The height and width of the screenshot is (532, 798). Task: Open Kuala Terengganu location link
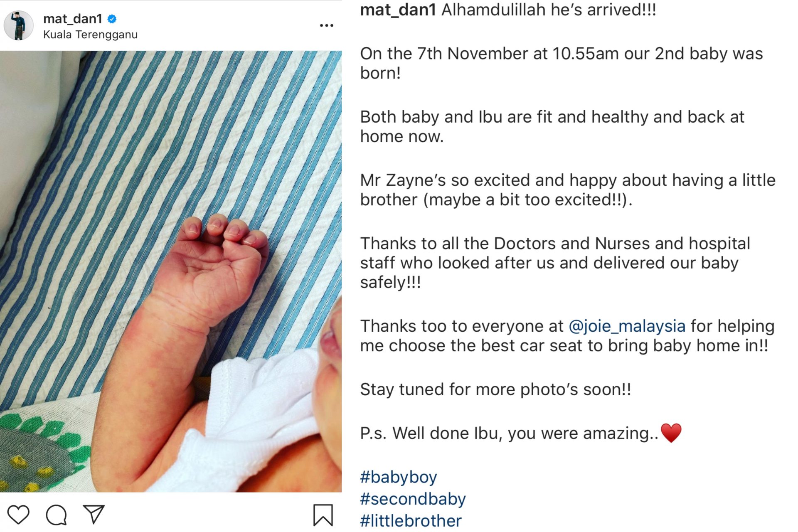pyautogui.click(x=90, y=34)
